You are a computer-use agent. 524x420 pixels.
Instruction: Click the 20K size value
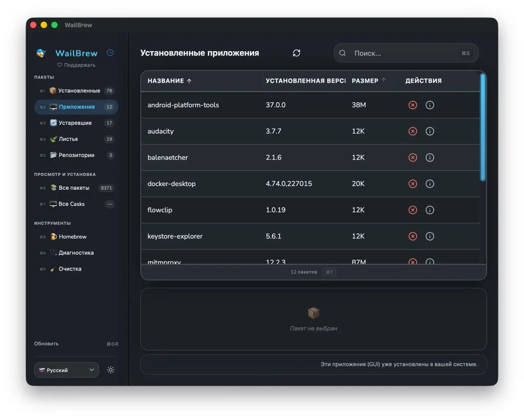pos(358,184)
